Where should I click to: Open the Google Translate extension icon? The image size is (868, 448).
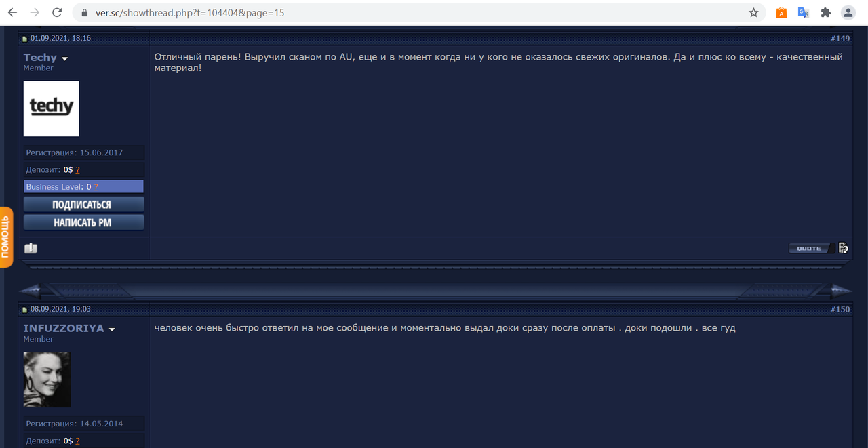coord(804,12)
